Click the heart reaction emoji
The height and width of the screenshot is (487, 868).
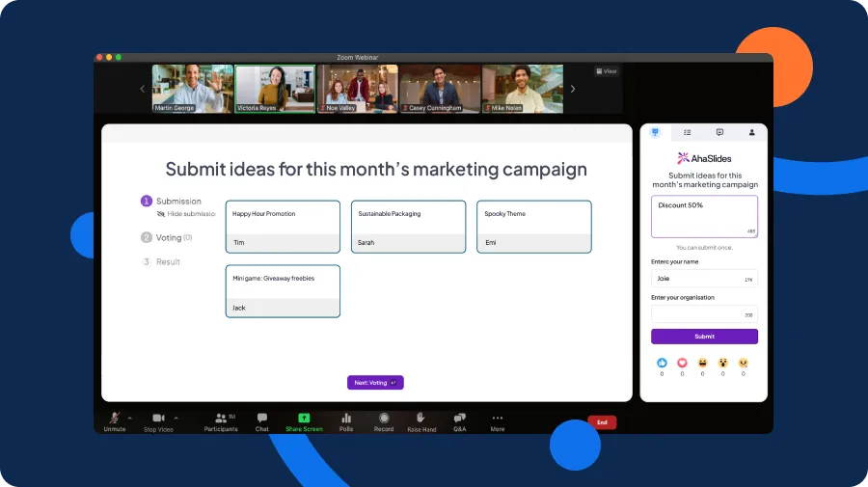coord(682,363)
